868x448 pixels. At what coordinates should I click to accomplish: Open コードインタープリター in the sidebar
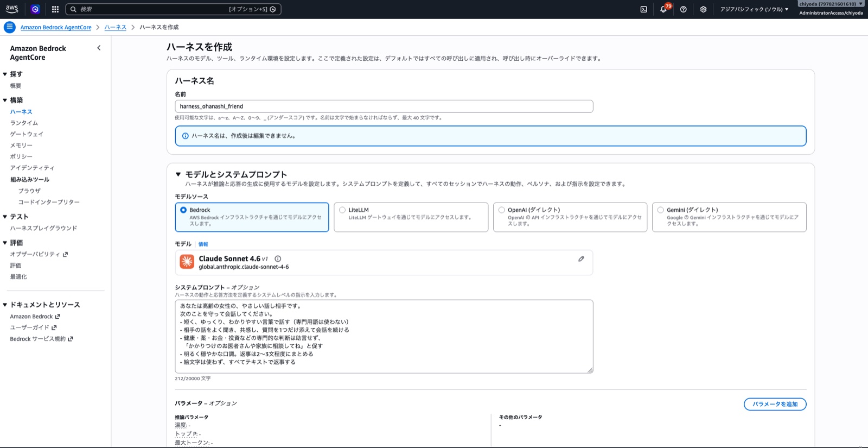[49, 202]
